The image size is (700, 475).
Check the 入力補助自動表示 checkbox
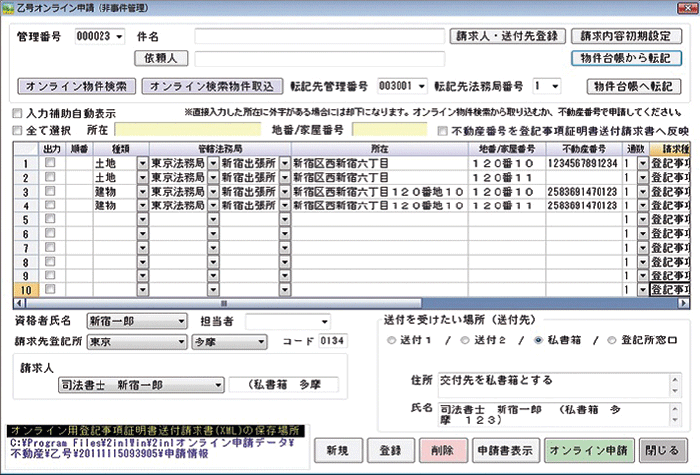[19, 114]
